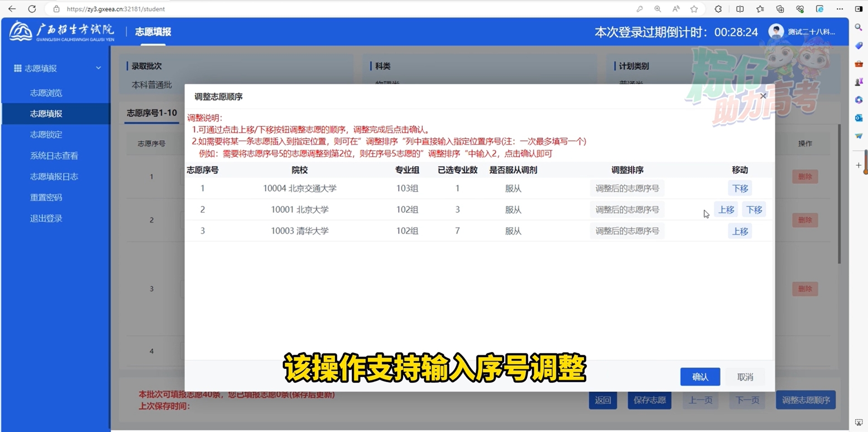Collapse the 志愿填报 sidebar menu chevron
868x432 pixels.
[98, 68]
